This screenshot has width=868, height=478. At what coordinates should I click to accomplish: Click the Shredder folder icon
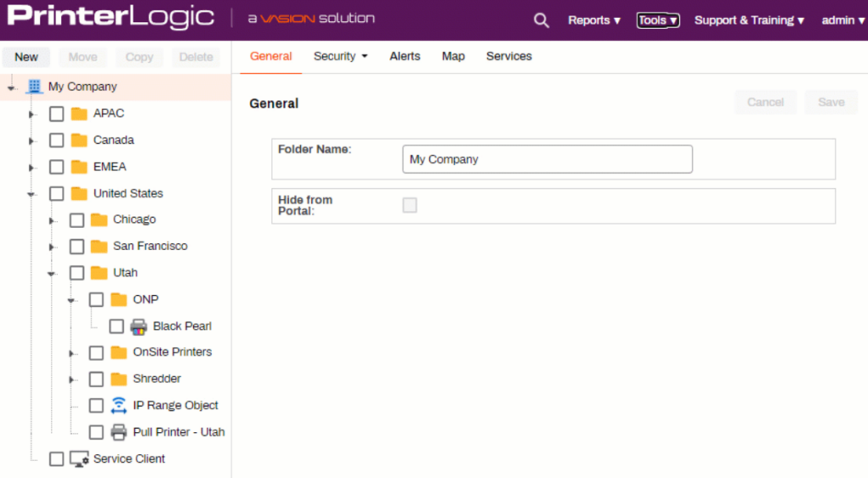(x=119, y=379)
